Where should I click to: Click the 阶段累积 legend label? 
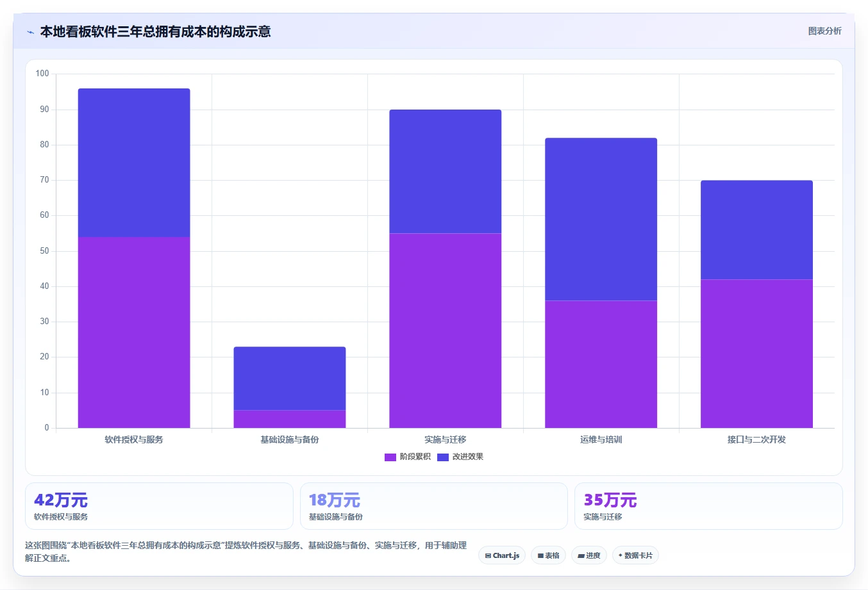pyautogui.click(x=415, y=457)
